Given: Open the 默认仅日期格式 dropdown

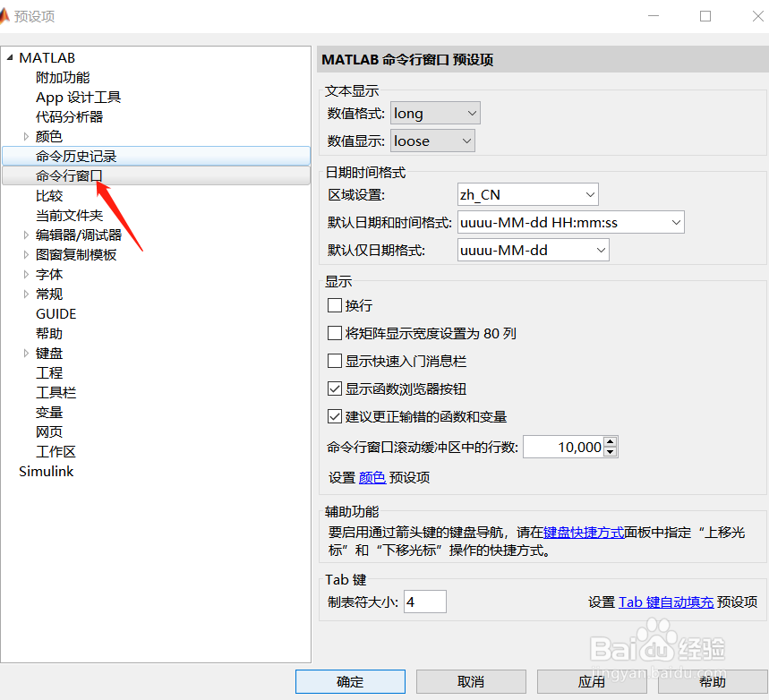Looking at the screenshot, I should (x=533, y=250).
